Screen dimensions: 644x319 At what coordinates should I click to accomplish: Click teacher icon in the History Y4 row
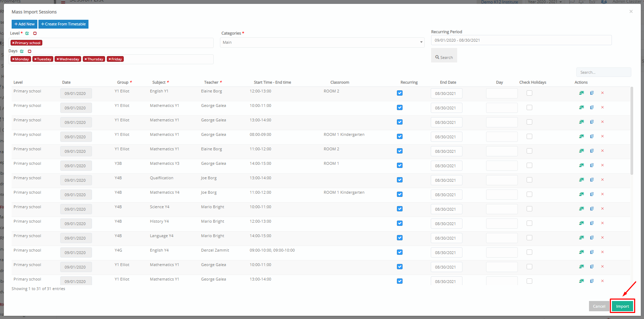[581, 223]
